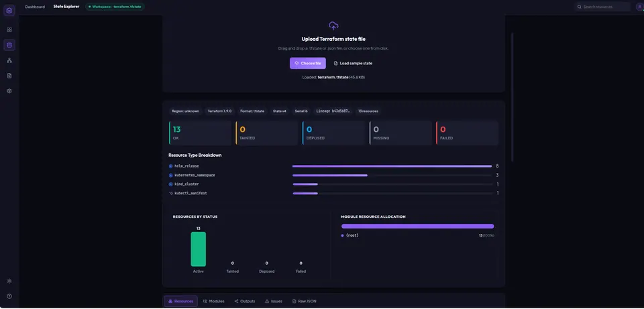Select the State Explorer nav item
This screenshot has width=644, height=309.
click(66, 7)
